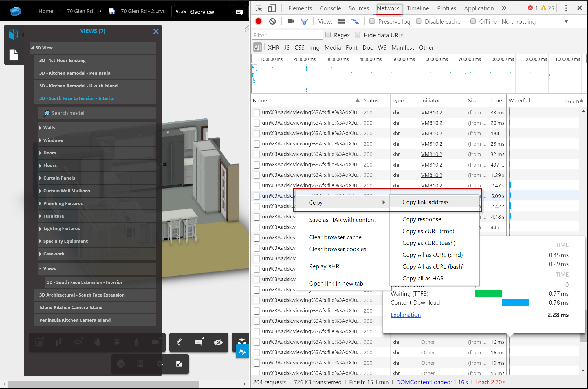Click the Filter text field
The image size is (588, 389).
pos(287,35)
